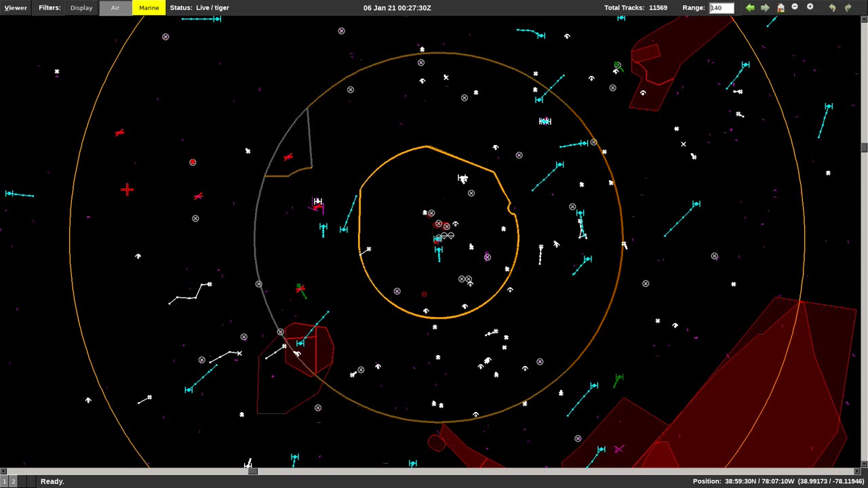The height and width of the screenshot is (488, 868).
Task: Toggle the Air filter
Action: (x=115, y=8)
